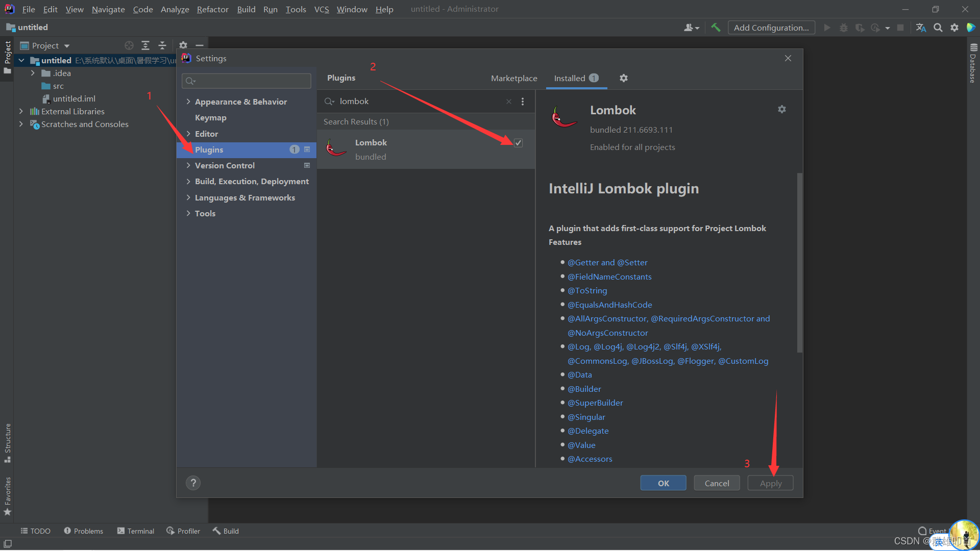The image size is (980, 551).
Task: Click the Build project hammer icon
Action: pyautogui.click(x=716, y=28)
